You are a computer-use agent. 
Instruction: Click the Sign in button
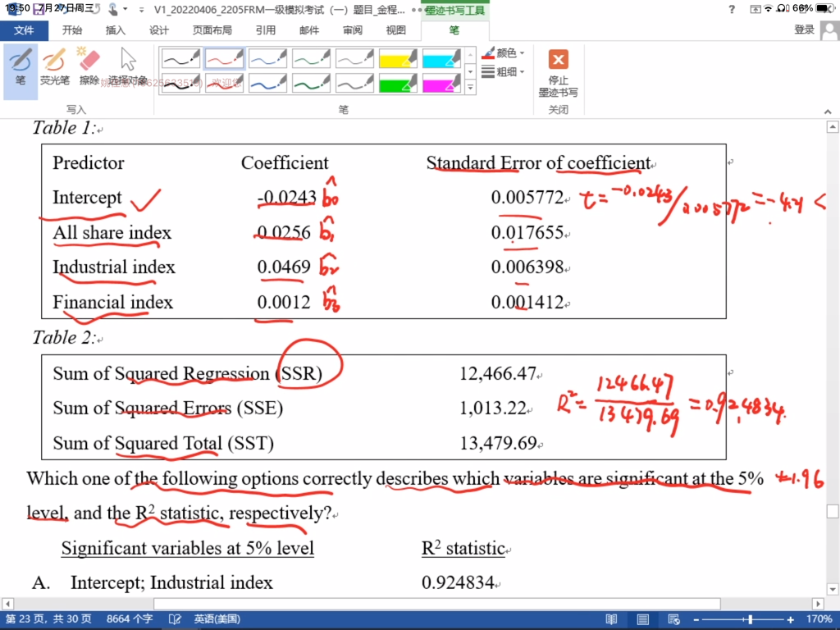[804, 30]
